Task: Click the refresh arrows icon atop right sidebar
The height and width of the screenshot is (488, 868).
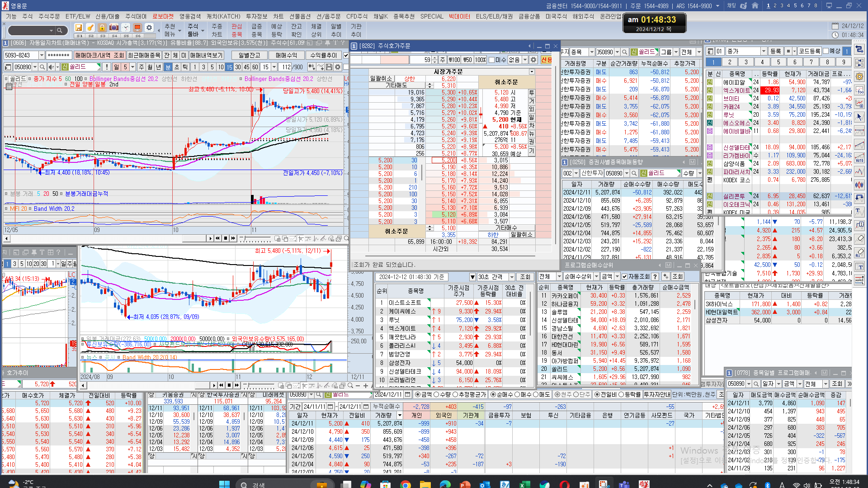Action: [x=859, y=49]
